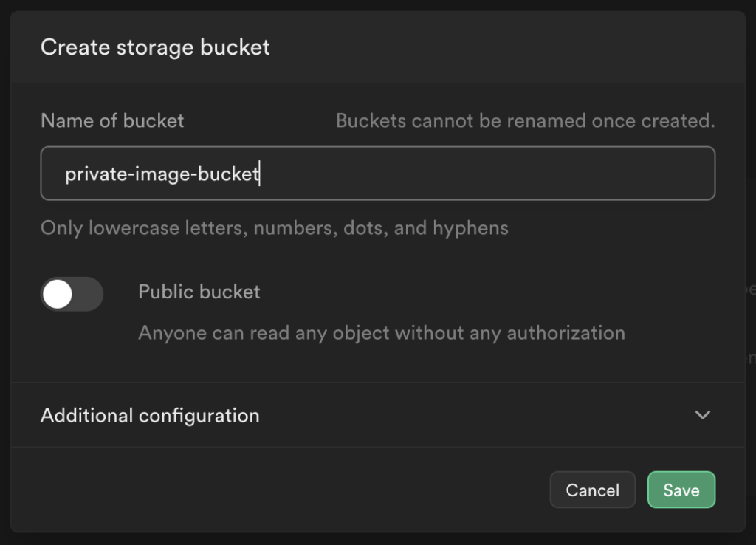Open the Additional configuration section label
This screenshot has width=756, height=545.
click(x=150, y=415)
